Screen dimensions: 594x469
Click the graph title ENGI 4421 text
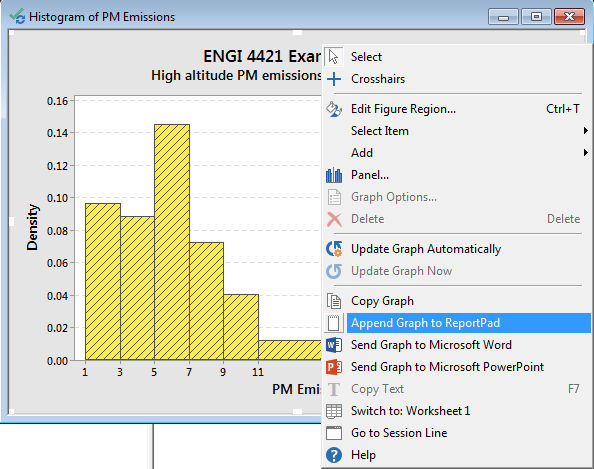262,56
